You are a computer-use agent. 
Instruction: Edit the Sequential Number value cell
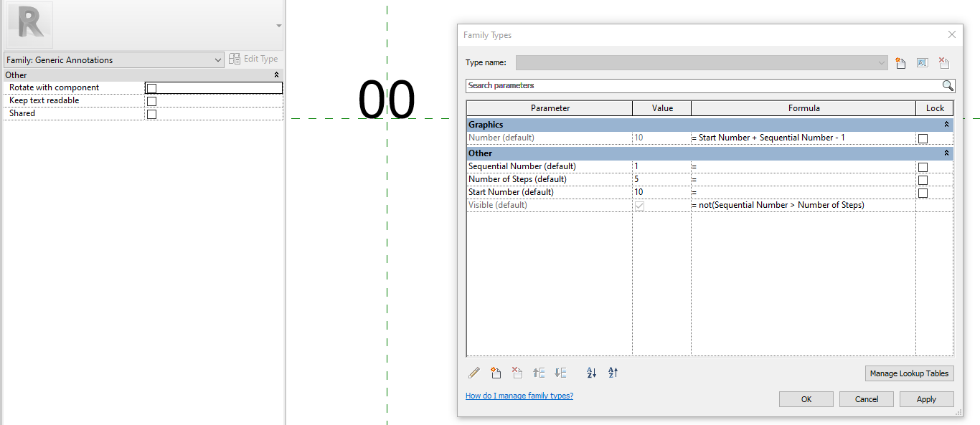[661, 166]
